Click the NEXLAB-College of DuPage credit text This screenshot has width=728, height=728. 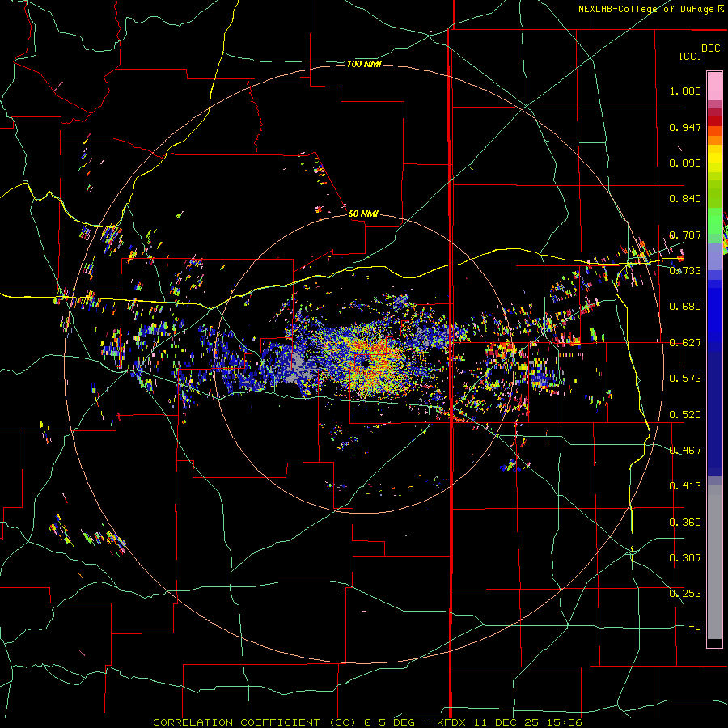point(651,9)
